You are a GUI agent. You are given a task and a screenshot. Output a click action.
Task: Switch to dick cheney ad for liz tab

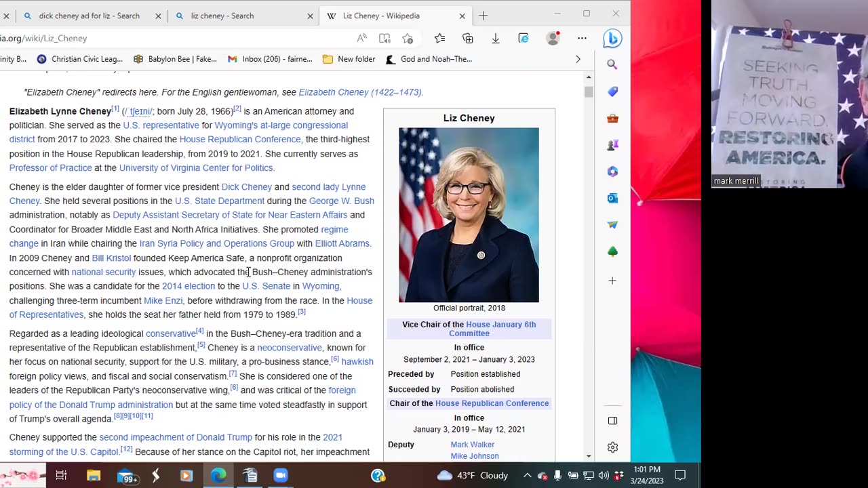[88, 16]
